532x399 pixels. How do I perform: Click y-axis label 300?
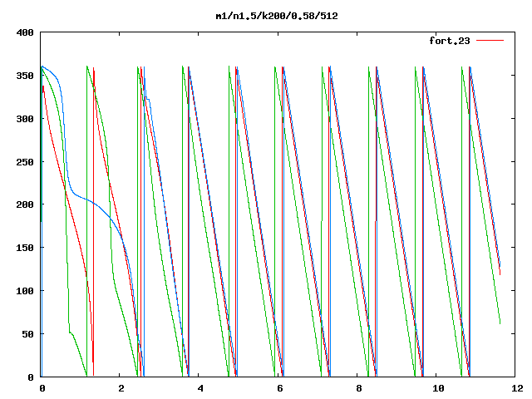25,119
